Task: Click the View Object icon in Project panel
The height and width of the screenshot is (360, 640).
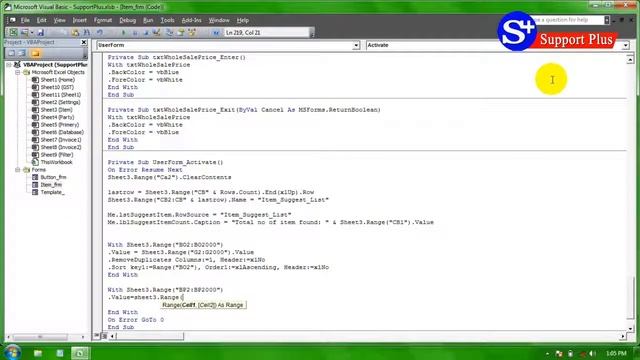Action: tap(22, 53)
